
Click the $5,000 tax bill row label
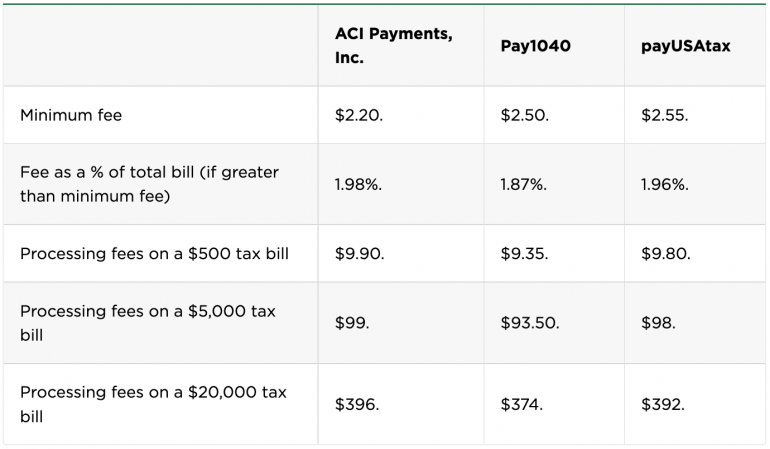pyautogui.click(x=147, y=323)
